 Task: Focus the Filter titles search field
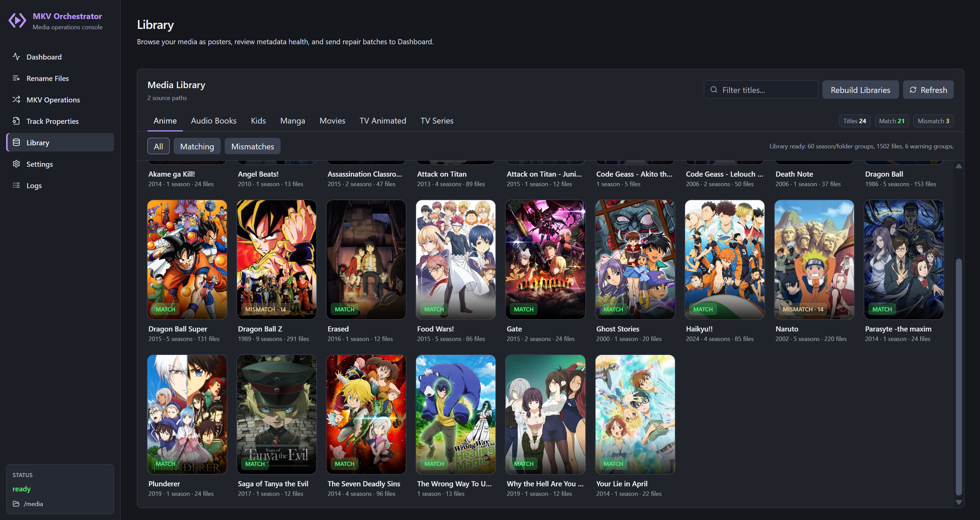[x=761, y=90]
